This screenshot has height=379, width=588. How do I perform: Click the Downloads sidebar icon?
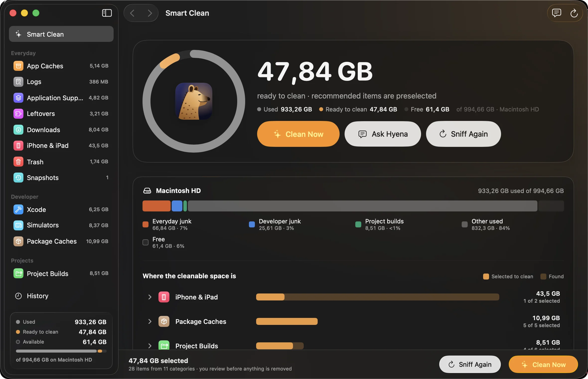pyautogui.click(x=18, y=130)
